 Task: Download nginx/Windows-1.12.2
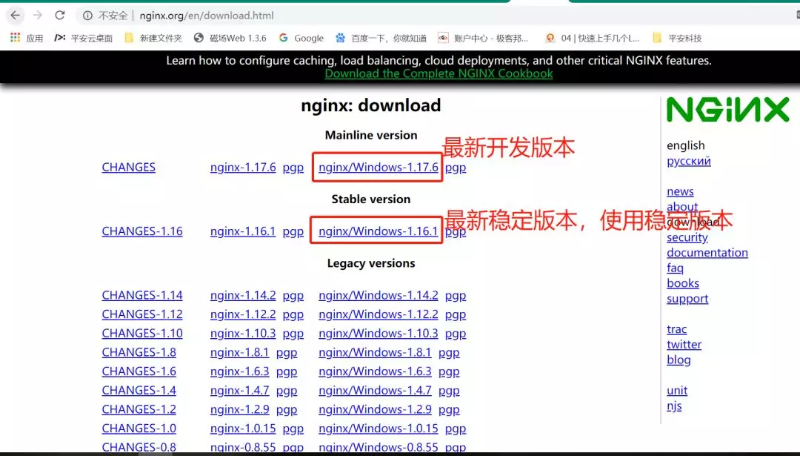click(x=378, y=314)
